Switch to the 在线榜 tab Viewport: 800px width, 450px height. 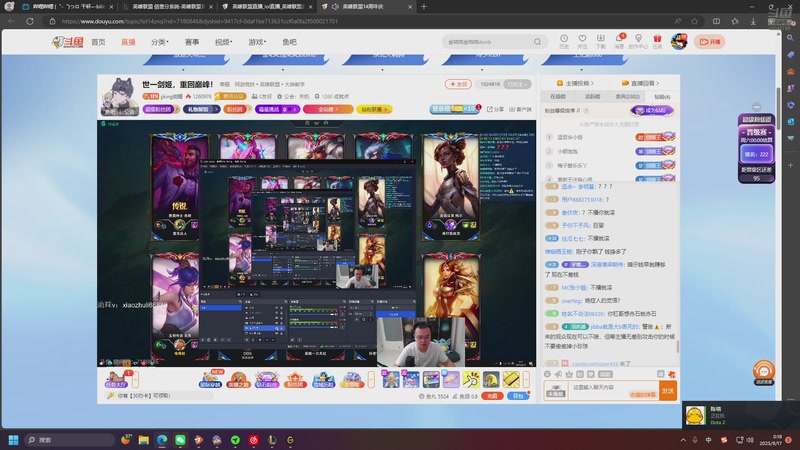tap(558, 96)
